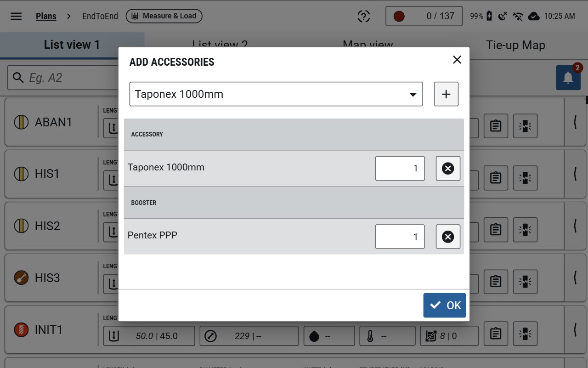Expand the ABAN1 row side chevron
588x368 pixels.
[x=575, y=122]
